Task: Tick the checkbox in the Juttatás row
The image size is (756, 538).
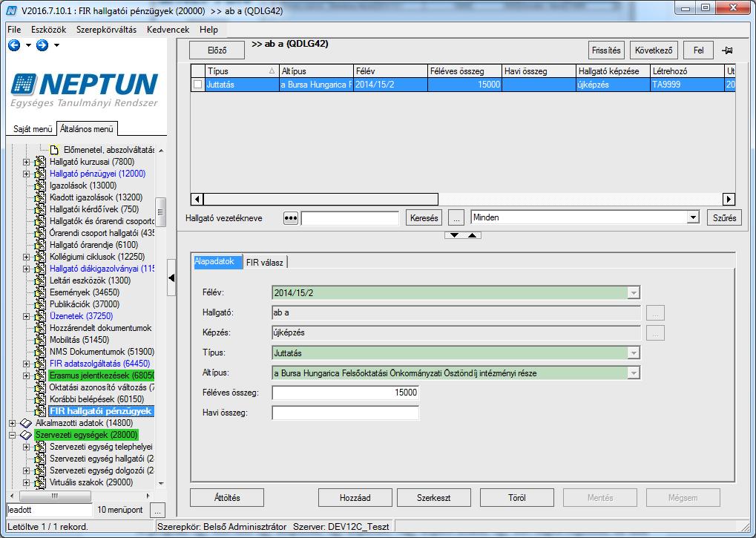Action: point(197,85)
